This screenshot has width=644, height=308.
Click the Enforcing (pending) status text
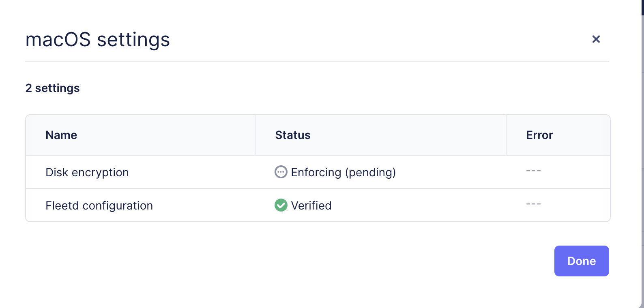click(x=343, y=172)
